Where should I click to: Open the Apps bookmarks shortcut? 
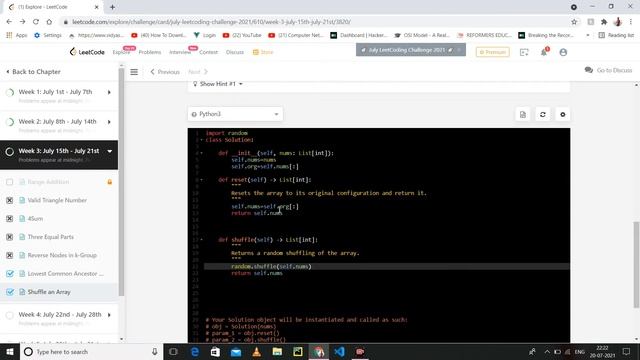pos(17,35)
